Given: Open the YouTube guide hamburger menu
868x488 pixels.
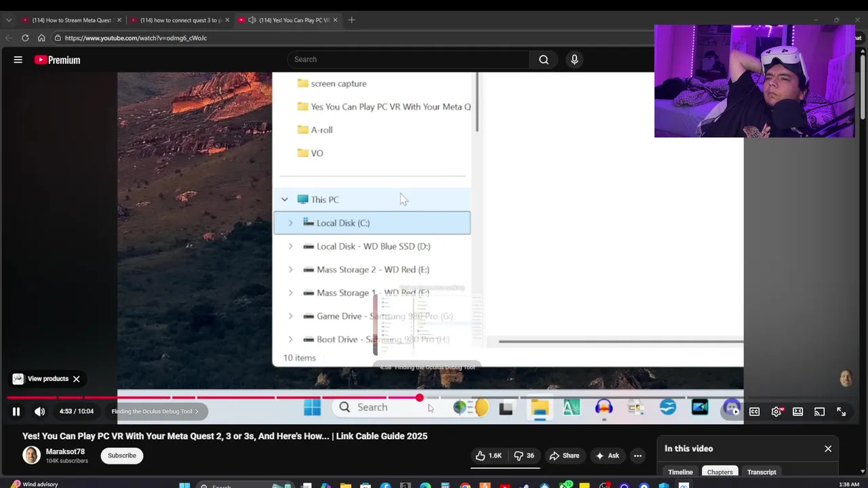Looking at the screenshot, I should [18, 60].
